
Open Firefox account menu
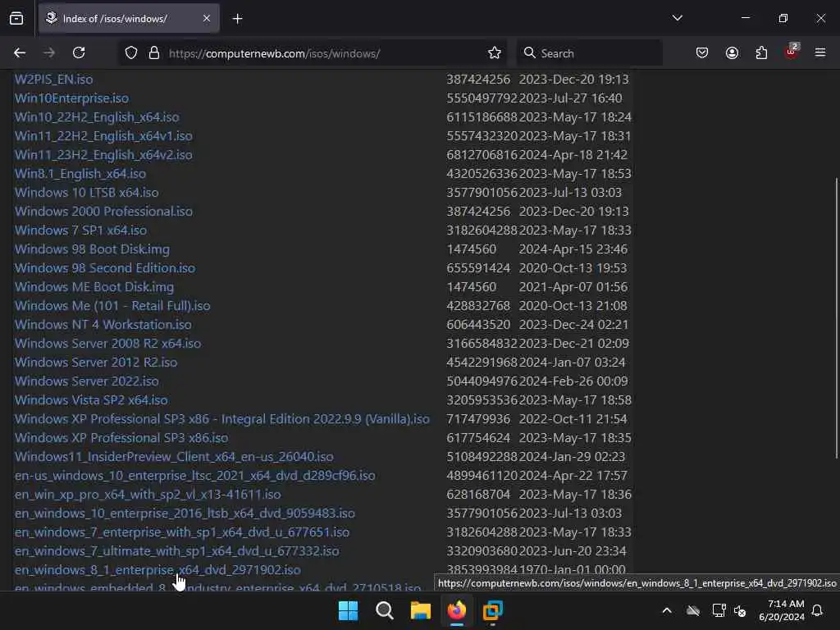[732, 53]
